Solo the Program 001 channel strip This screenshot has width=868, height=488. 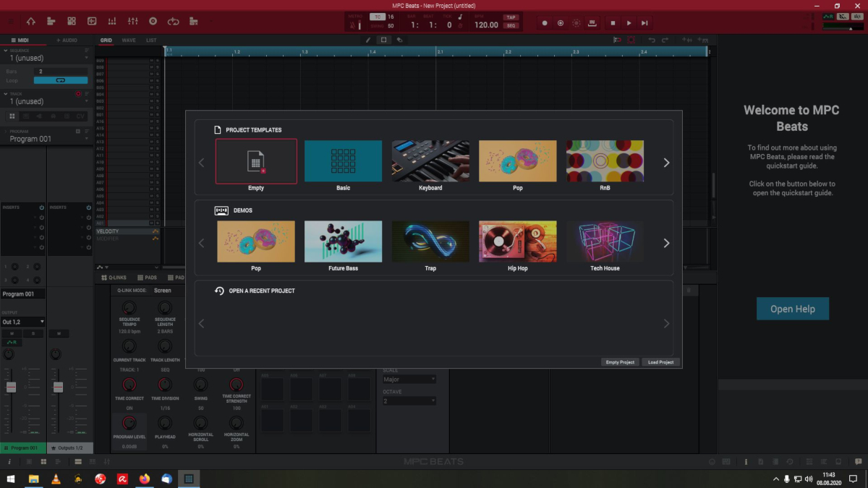click(33, 333)
